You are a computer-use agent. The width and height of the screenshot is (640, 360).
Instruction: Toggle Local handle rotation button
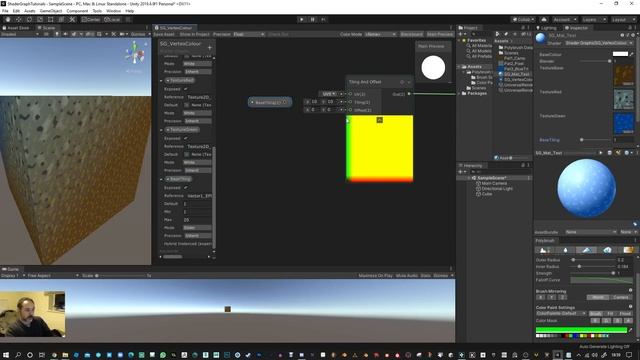click(112, 19)
